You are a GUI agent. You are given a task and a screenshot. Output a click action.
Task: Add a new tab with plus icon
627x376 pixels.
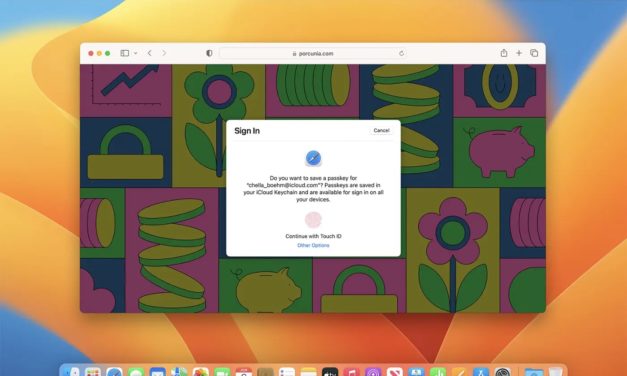point(519,53)
